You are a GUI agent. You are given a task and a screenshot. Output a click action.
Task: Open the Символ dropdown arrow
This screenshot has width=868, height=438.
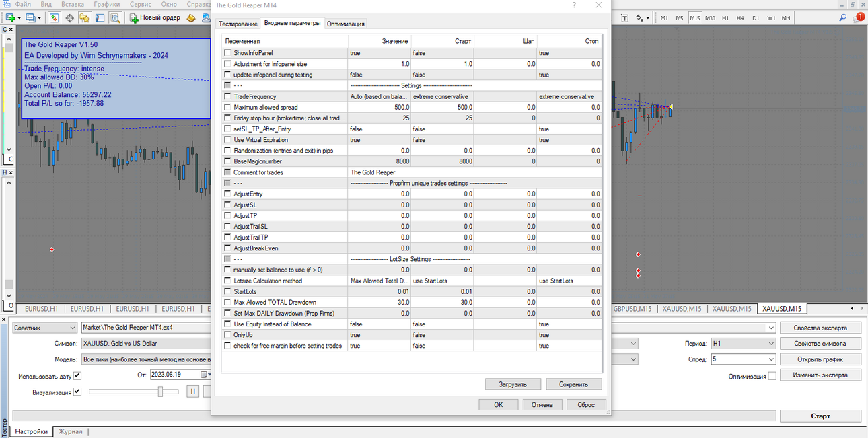(x=632, y=343)
